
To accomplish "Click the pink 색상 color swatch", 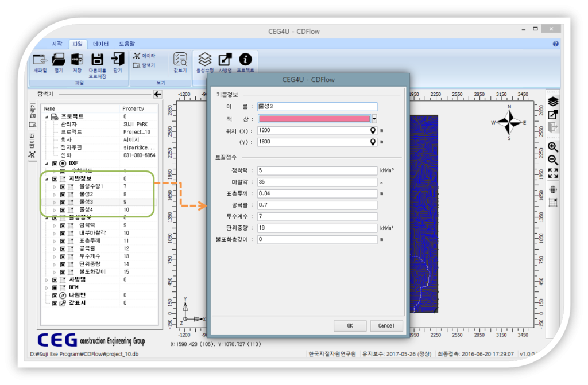I will point(314,119).
